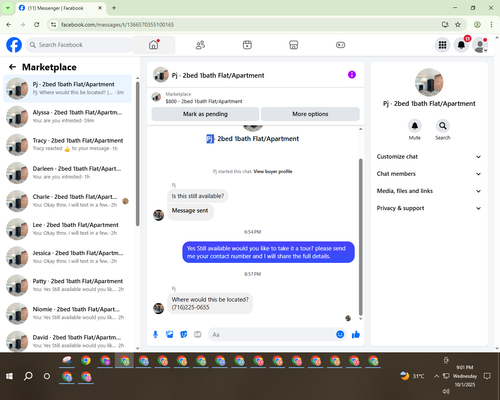Open the Reels video tab icon
The image size is (500, 400).
[247, 45]
